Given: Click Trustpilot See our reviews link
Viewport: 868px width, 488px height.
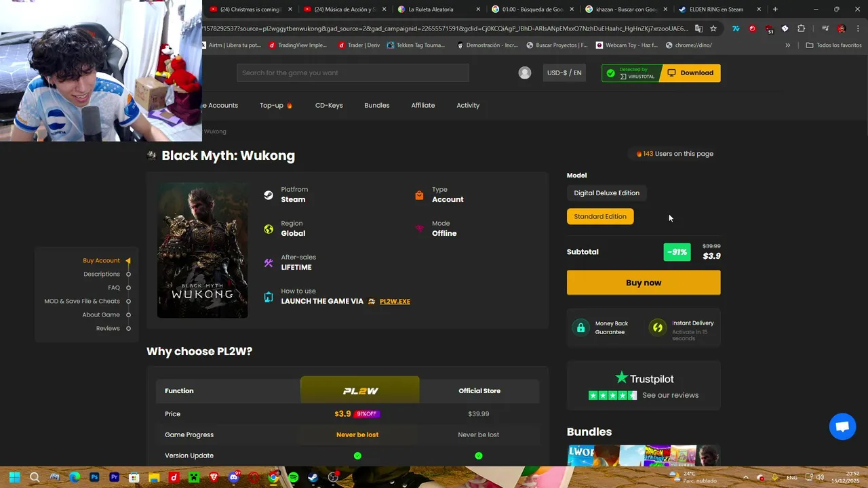Looking at the screenshot, I should pos(670,395).
